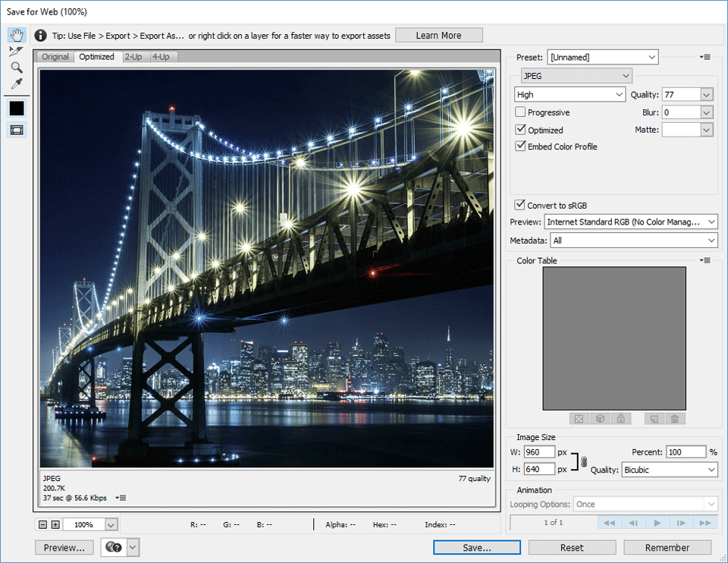Select the Eyedropper tool
The height and width of the screenshot is (563, 728).
tap(17, 83)
